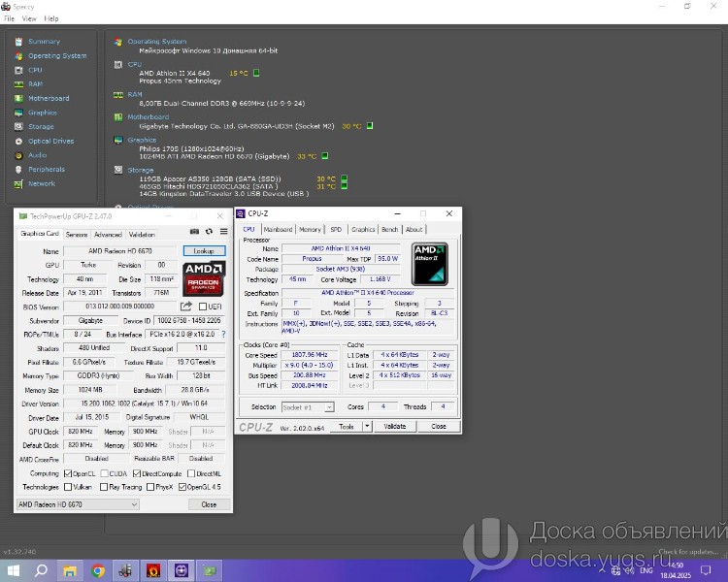Open the Network icon in Speccy sidebar
Image resolution: width=728 pixels, height=582 pixels.
pyautogui.click(x=18, y=183)
